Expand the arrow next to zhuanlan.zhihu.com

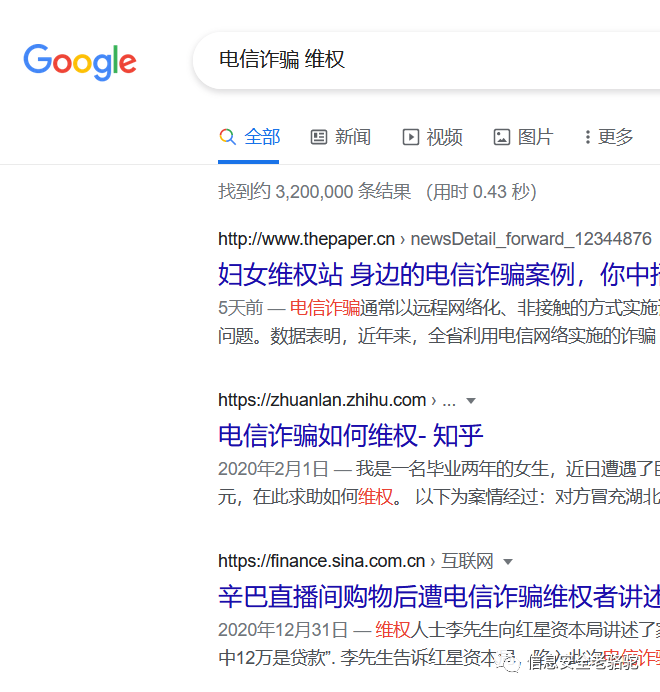point(471,401)
